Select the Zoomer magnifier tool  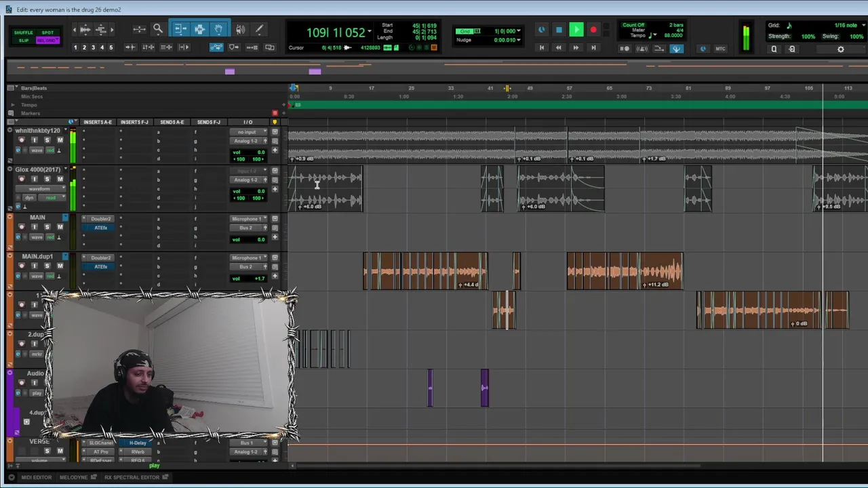point(157,29)
